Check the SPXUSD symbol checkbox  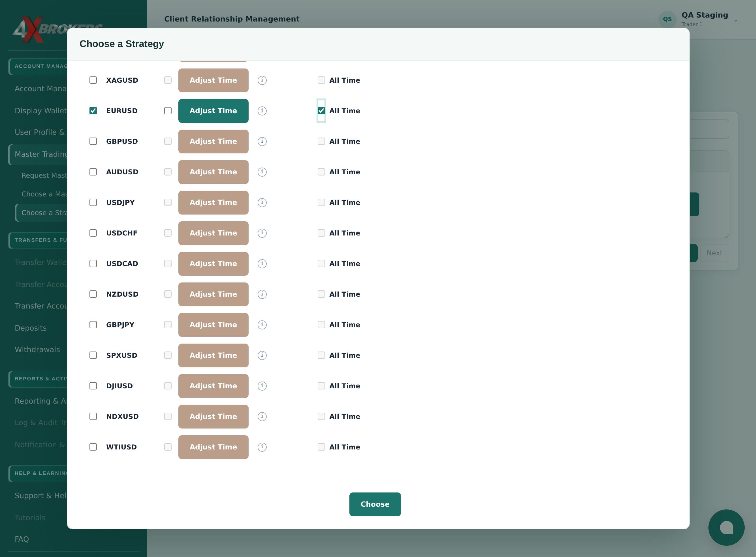(93, 355)
